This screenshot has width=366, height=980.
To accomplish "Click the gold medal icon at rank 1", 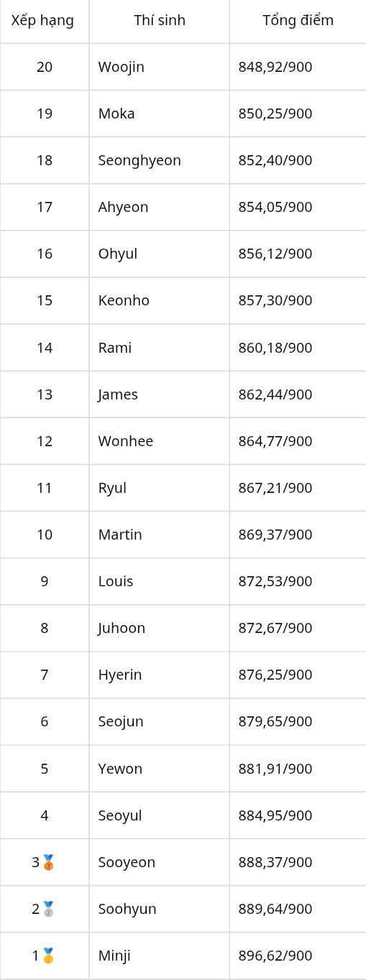I will [x=49, y=956].
